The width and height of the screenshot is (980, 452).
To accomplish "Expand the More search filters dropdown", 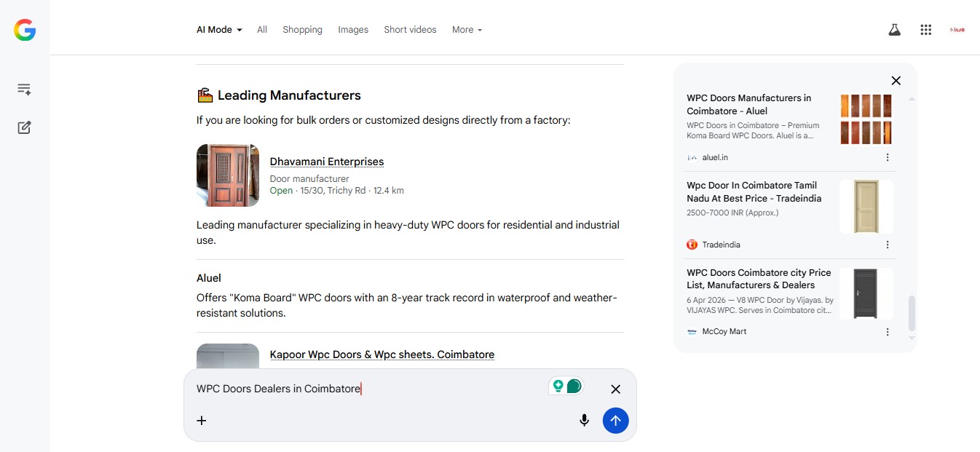I will [467, 30].
